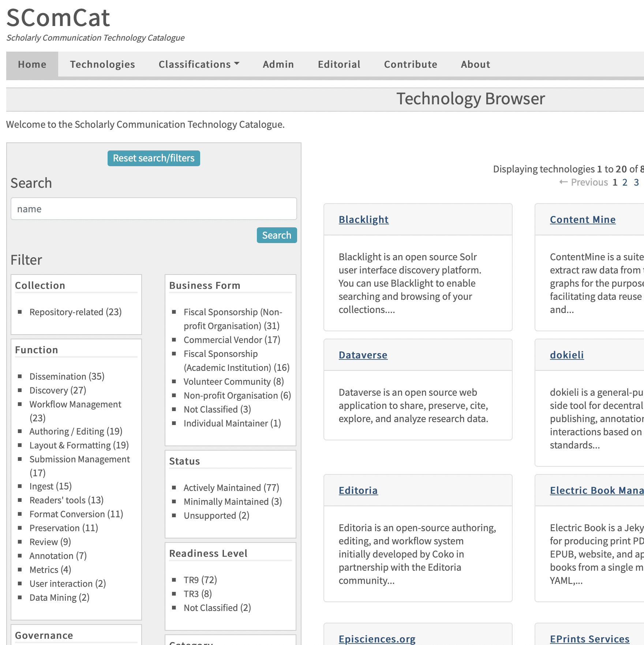
Task: Open the Episciences.org technology page
Action: (x=377, y=639)
